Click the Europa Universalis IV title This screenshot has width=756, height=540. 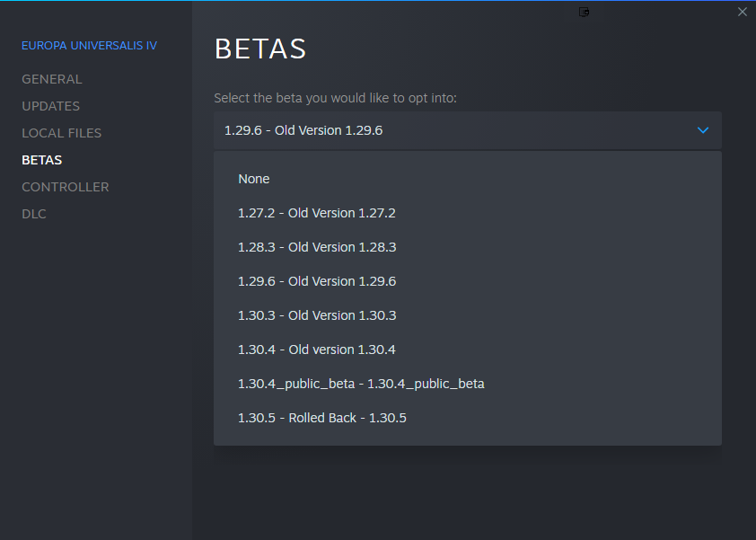89,45
